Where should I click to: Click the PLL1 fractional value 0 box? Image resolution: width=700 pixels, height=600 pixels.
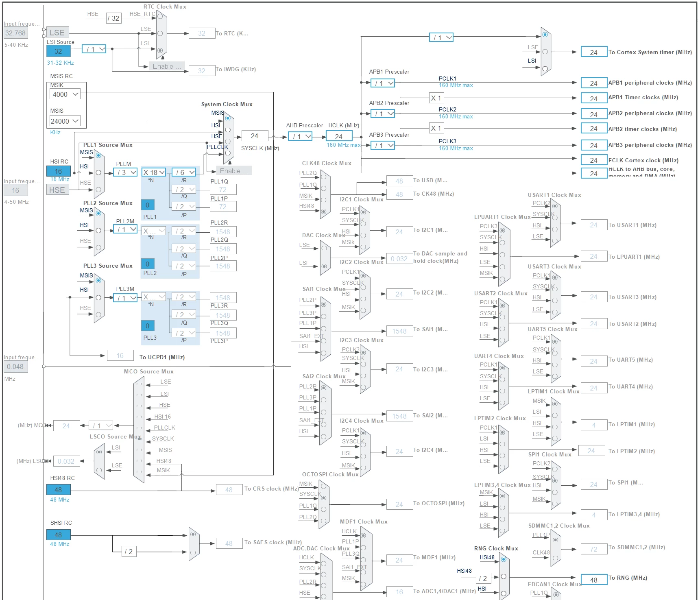pyautogui.click(x=148, y=205)
